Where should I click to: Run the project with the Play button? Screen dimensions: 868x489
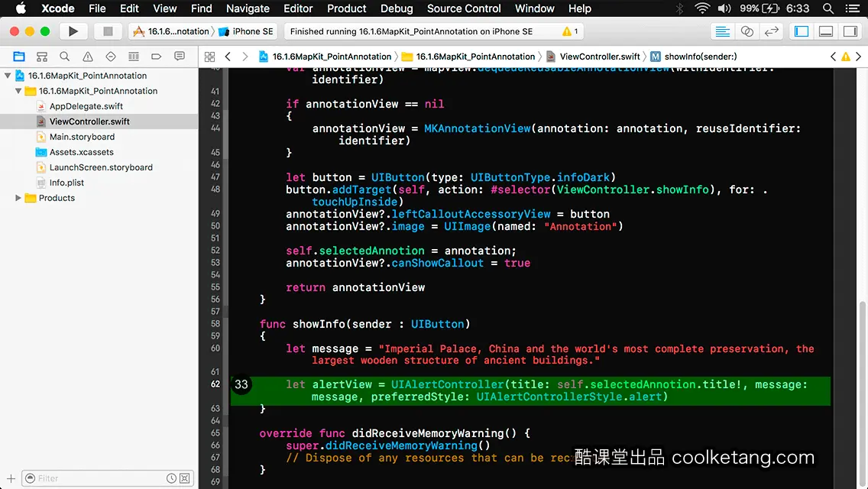point(73,31)
